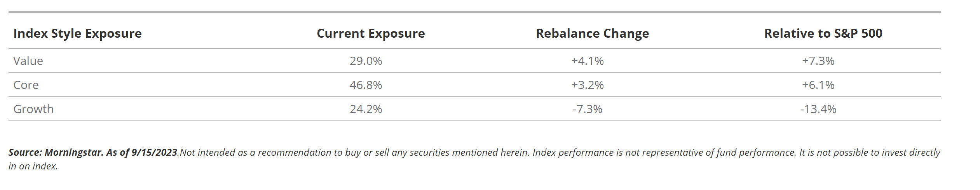The height and width of the screenshot is (190, 980).
Task: Click the Index Style Exposure column header
Action: tap(77, 33)
